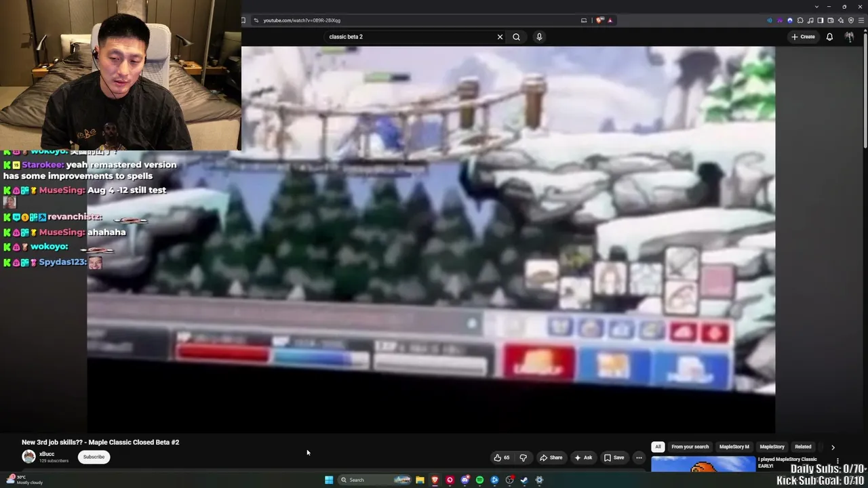Open the browser extensions puzzle icon
Screen dimensions: 868x488
800,20
